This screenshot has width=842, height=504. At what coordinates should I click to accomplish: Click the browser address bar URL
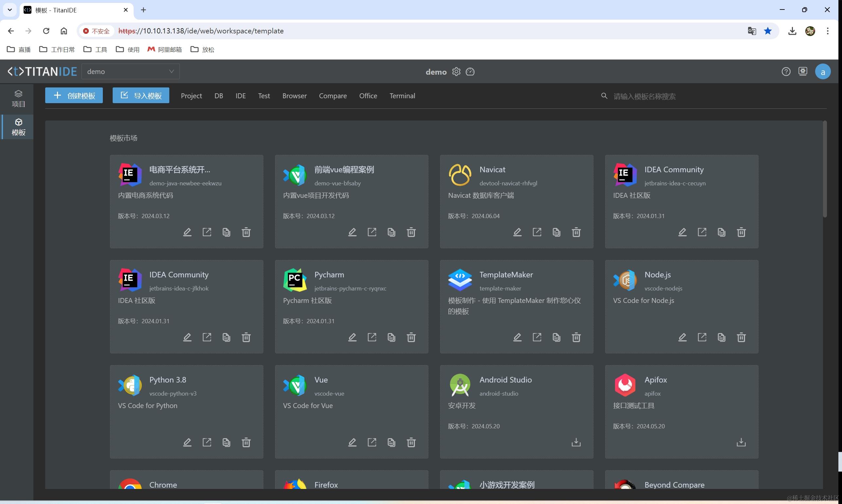point(201,31)
